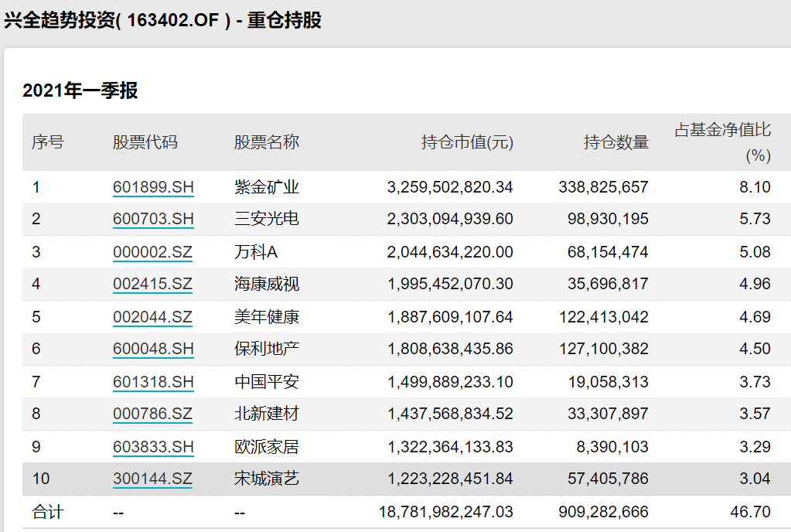
Task: Click net value ratio 4.96
Action: point(755,283)
